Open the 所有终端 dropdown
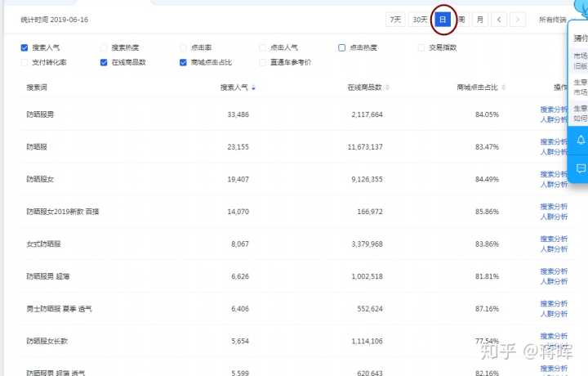The image size is (588, 376). (553, 20)
